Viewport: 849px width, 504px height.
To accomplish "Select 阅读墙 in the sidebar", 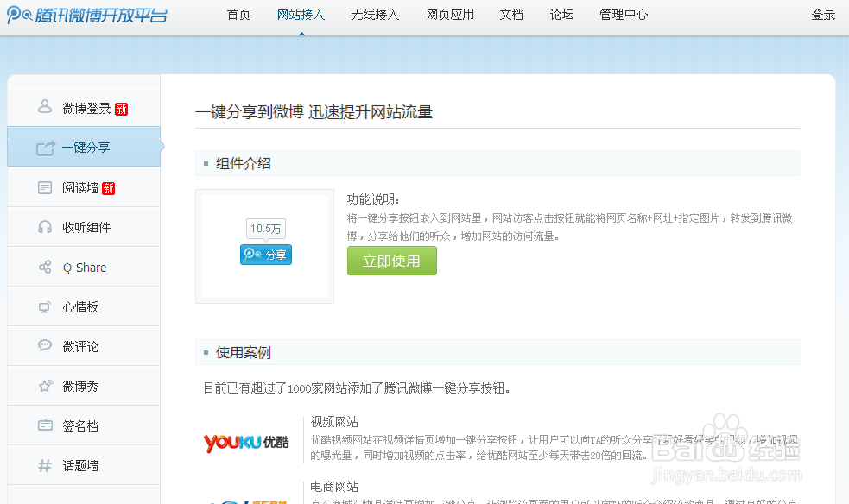I will tap(84, 187).
